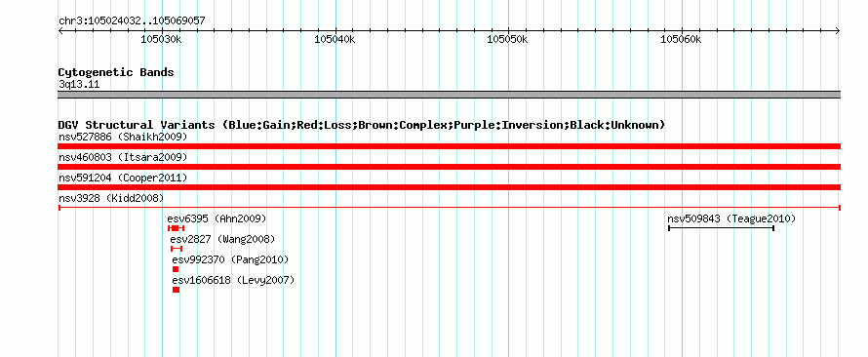The image size is (868, 357).
Task: Open the nsv591204 (Cooper2011) label
Action: pyautogui.click(x=123, y=178)
